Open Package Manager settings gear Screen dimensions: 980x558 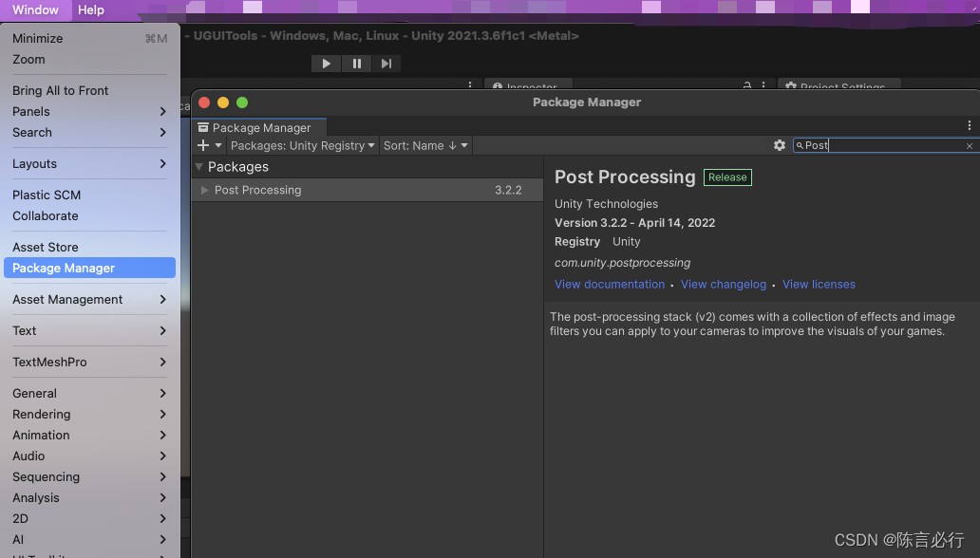point(780,145)
